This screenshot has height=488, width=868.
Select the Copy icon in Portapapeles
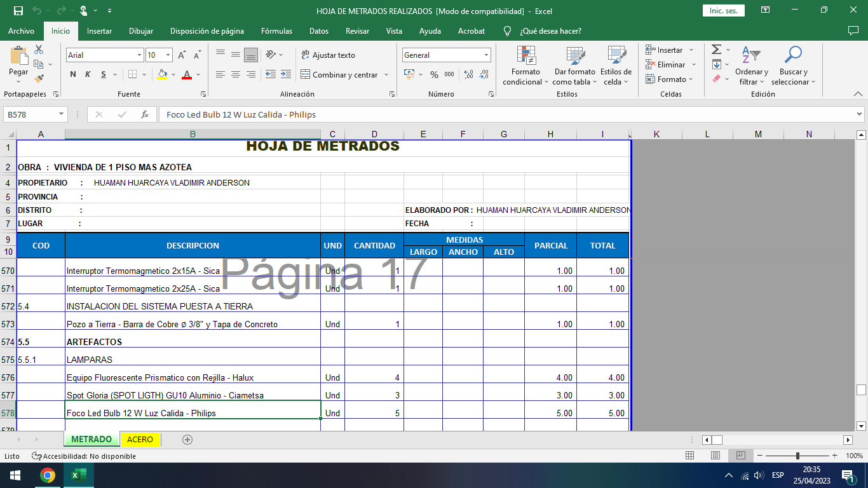tap(38, 64)
